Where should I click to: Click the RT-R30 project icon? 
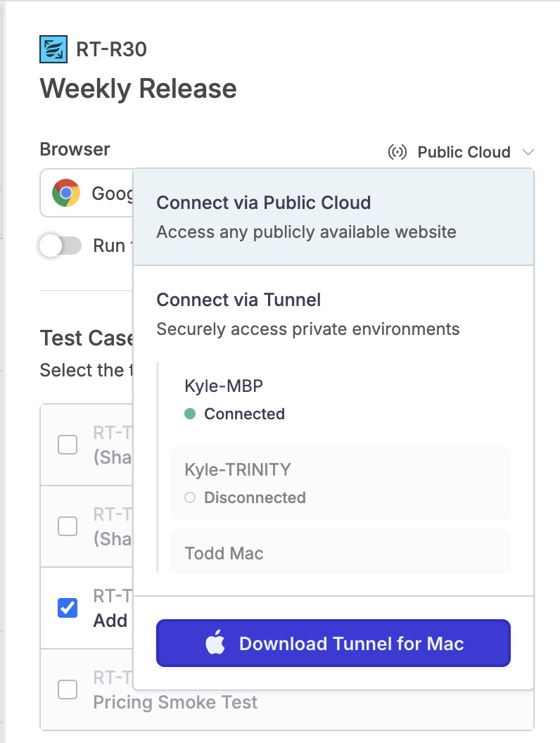coord(53,49)
